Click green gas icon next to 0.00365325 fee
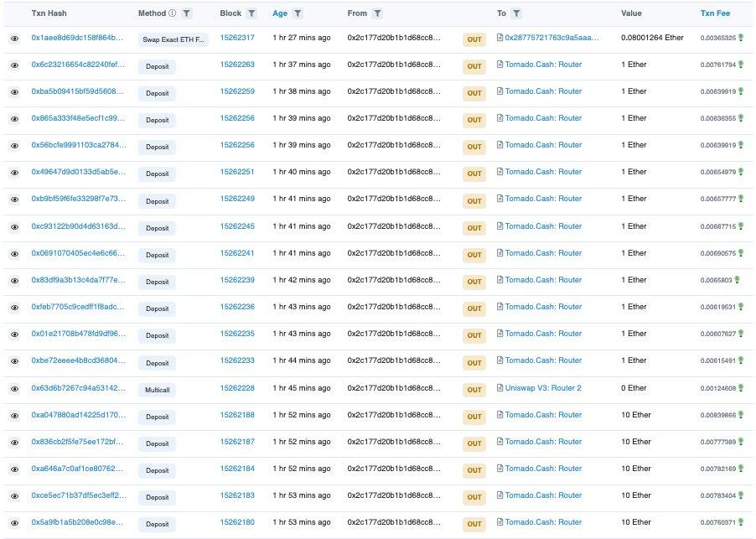Viewport: 756px width, 539px height. [x=740, y=38]
